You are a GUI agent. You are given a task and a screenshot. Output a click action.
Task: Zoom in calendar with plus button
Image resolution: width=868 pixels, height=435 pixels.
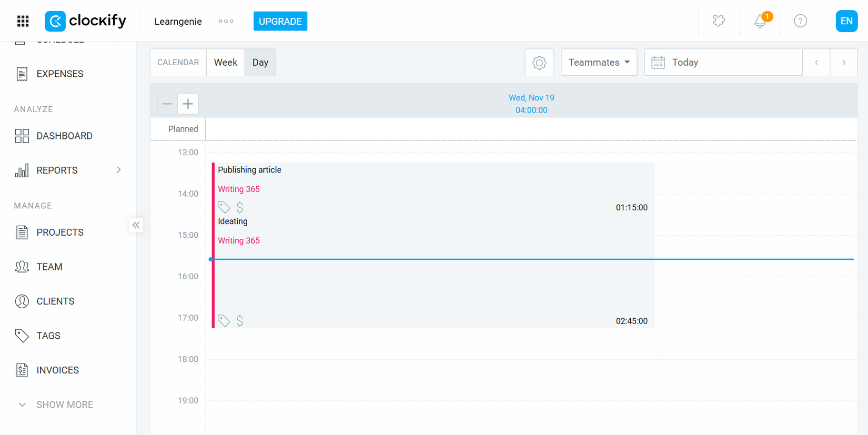[x=188, y=104]
